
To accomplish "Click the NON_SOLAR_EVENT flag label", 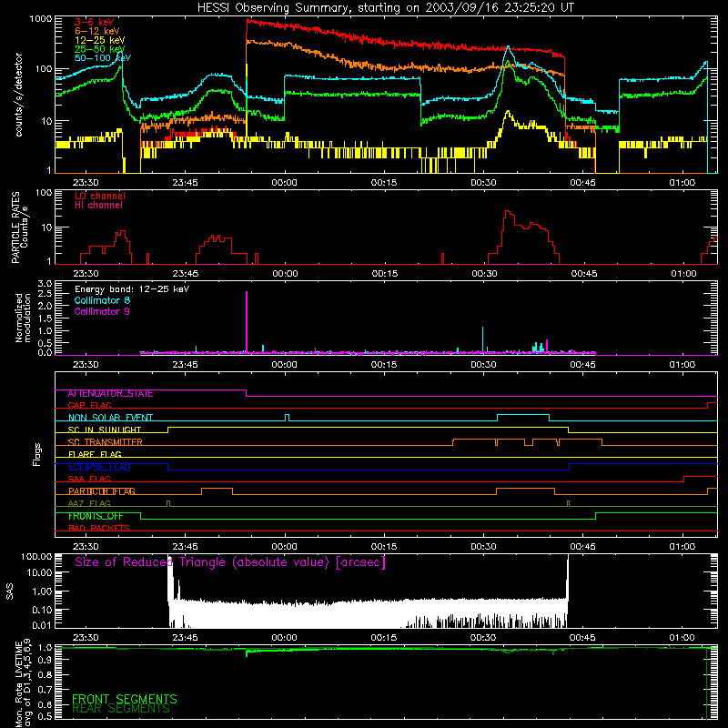I will pyautogui.click(x=110, y=418).
